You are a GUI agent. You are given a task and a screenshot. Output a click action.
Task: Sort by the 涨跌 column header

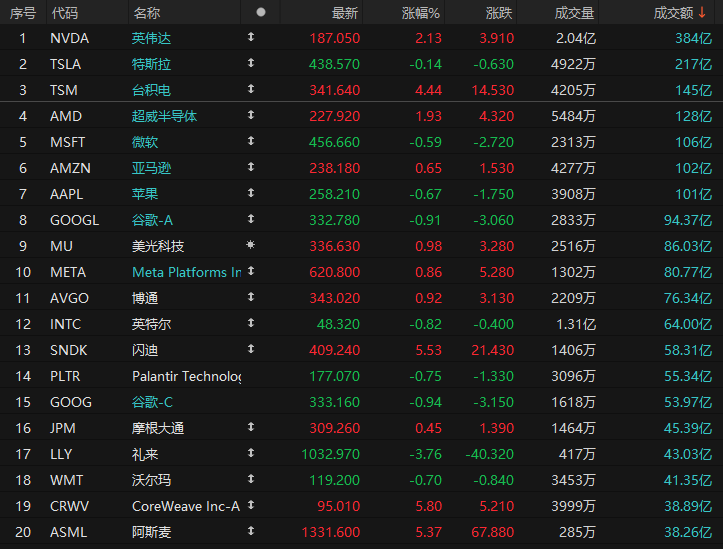click(499, 13)
